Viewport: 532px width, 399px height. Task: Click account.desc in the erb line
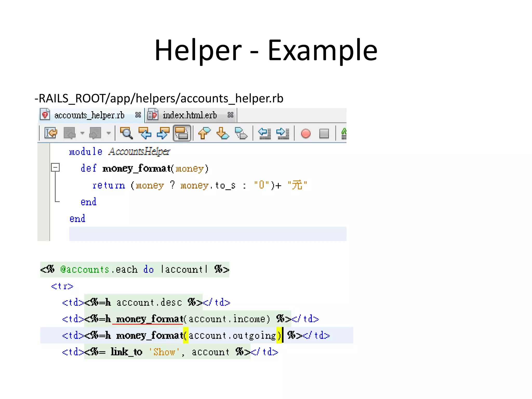(x=149, y=302)
